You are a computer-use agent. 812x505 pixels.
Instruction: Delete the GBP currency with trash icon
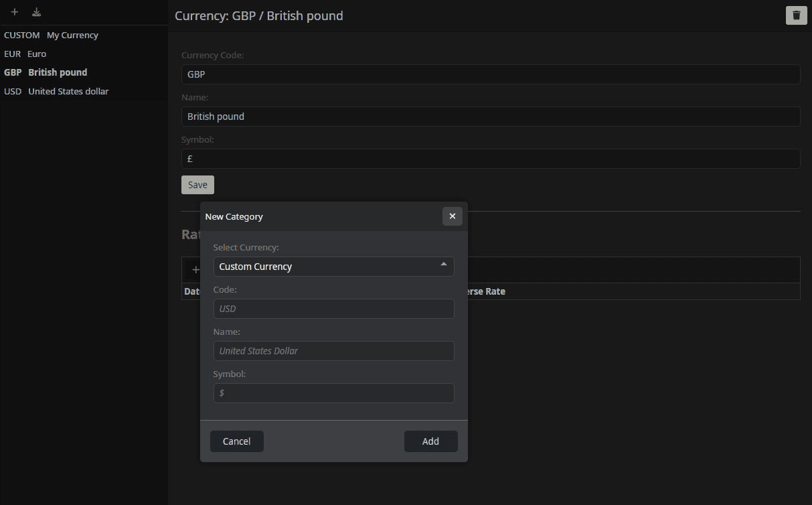click(x=796, y=15)
